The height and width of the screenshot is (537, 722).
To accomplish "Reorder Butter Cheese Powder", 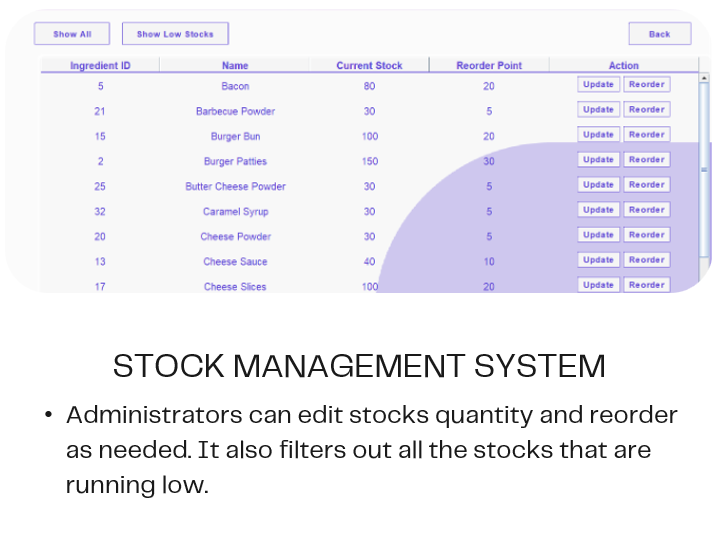I will tap(646, 185).
